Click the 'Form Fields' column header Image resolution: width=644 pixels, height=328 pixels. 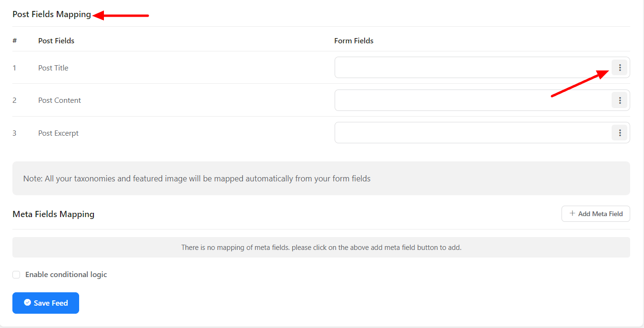[354, 41]
